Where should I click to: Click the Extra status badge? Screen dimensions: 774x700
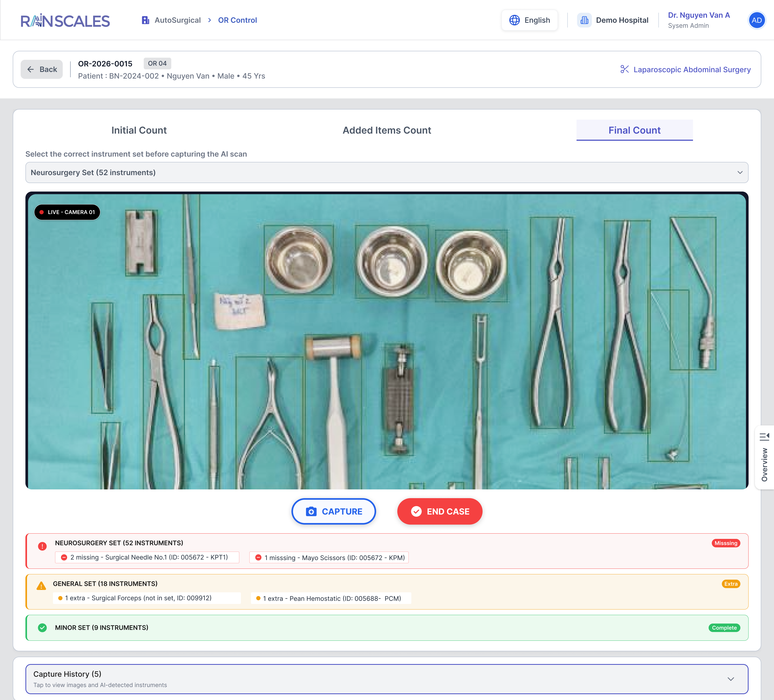click(731, 584)
